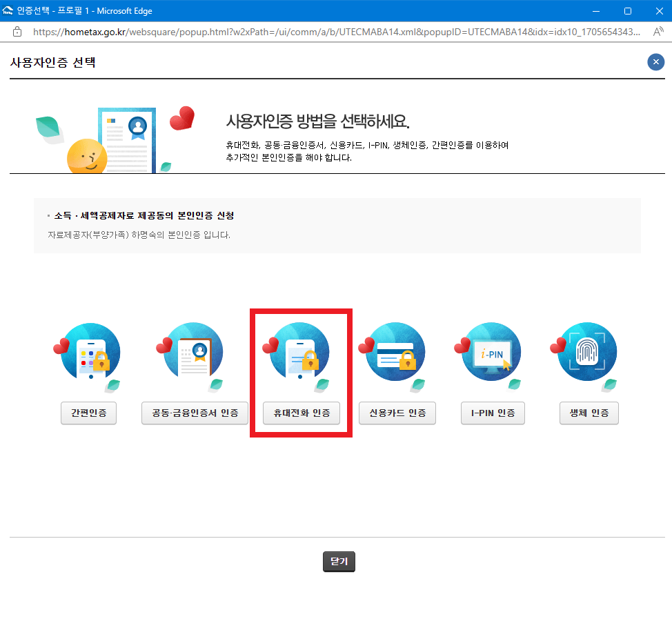Click the i-PIN monitor icon

[x=489, y=357]
